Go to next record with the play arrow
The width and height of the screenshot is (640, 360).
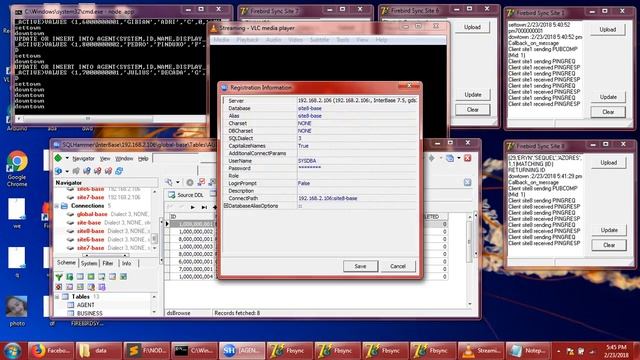point(193,207)
